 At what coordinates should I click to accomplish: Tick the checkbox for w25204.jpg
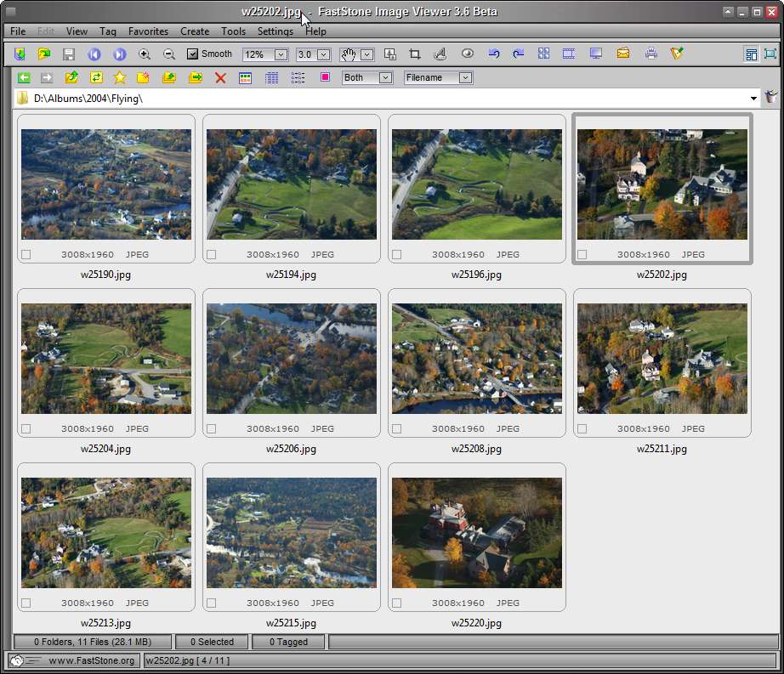(x=26, y=428)
